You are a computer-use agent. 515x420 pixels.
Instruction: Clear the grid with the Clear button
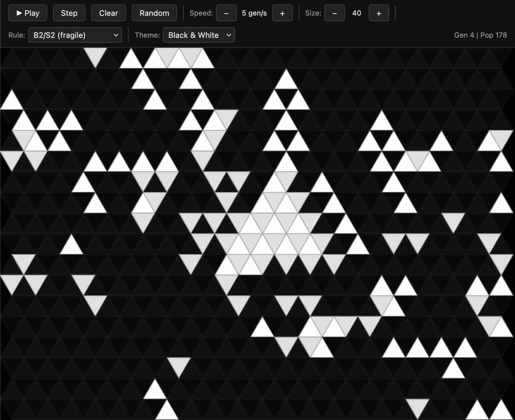(x=108, y=13)
